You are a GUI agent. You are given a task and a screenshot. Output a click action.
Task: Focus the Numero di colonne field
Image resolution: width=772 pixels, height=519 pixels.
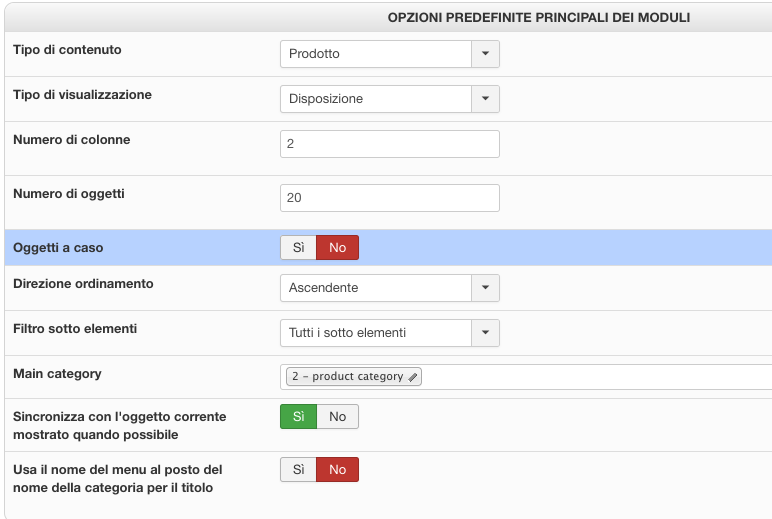pyautogui.click(x=389, y=144)
